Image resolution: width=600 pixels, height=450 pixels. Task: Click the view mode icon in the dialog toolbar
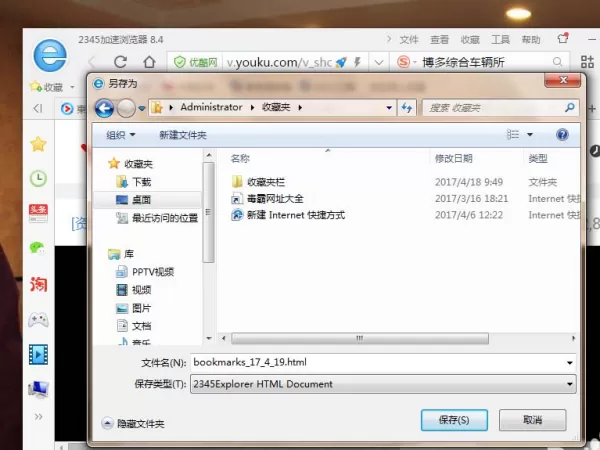(513, 134)
